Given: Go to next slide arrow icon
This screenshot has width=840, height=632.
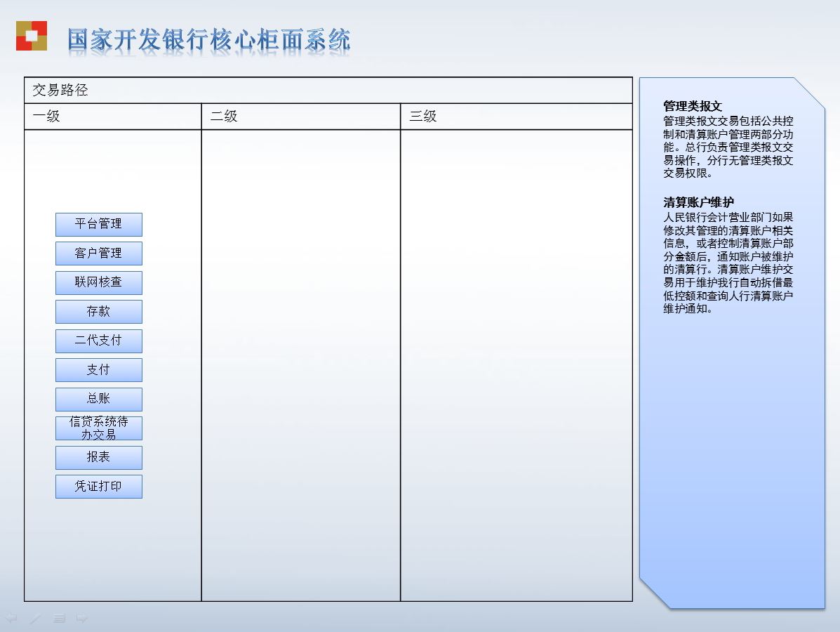Looking at the screenshot, I should (x=81, y=618).
